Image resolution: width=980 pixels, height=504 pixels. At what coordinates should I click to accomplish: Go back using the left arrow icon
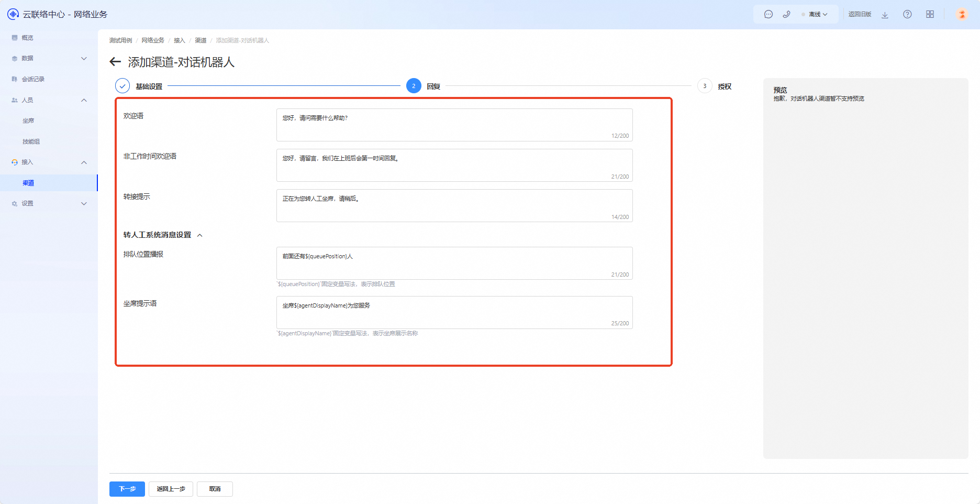[x=115, y=62]
